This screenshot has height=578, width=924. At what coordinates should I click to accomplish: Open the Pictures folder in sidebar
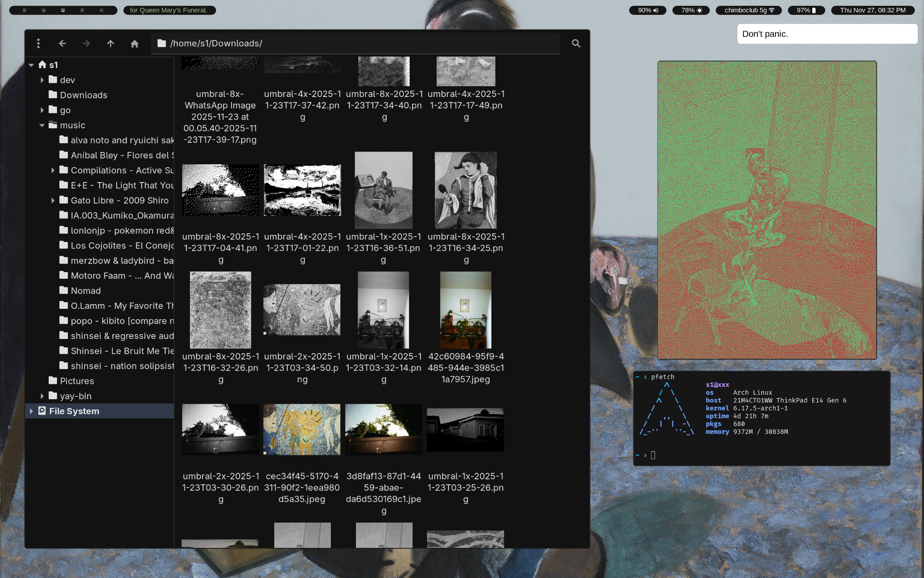tap(77, 381)
